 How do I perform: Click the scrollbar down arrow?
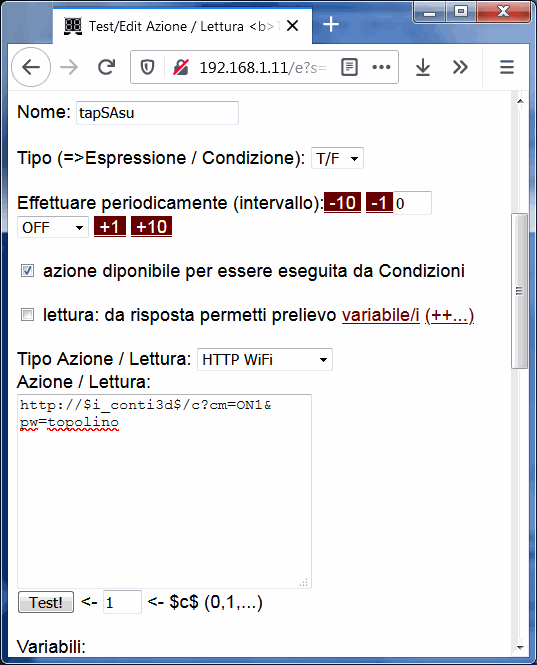click(x=520, y=648)
